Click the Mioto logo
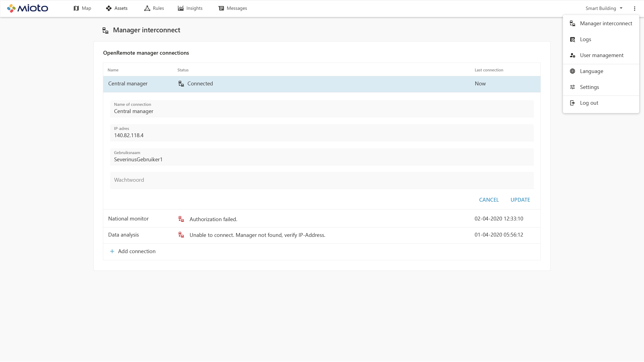The width and height of the screenshot is (644, 362). pyautogui.click(x=28, y=8)
